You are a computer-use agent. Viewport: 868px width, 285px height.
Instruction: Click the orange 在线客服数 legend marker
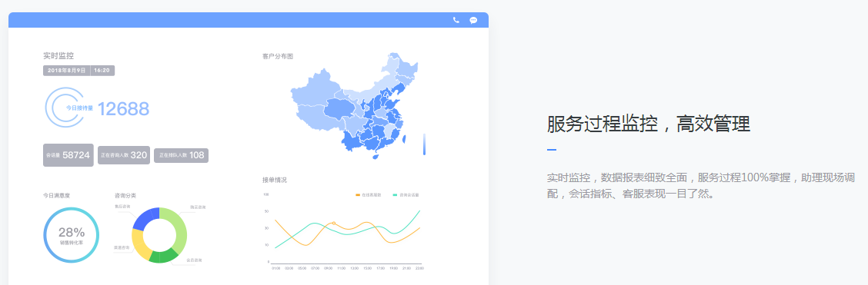(358, 195)
